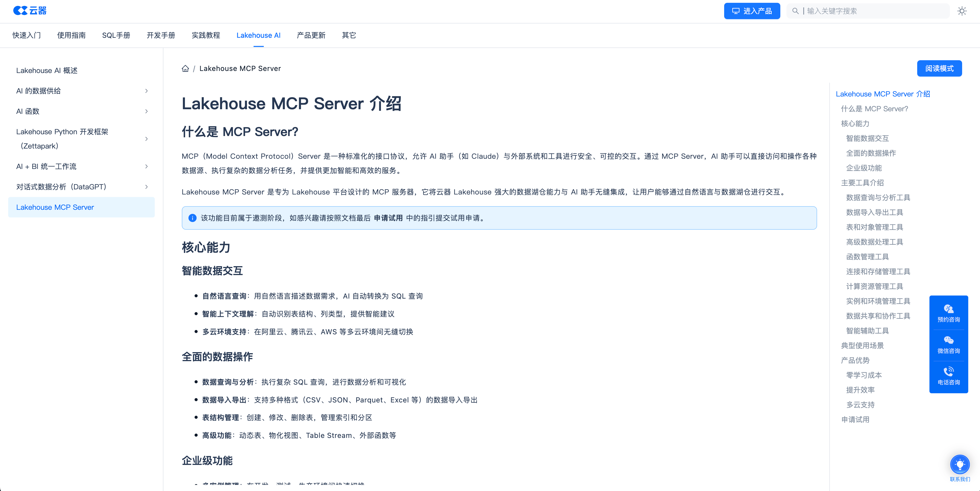980x491 pixels.
Task: Click the search magnifier icon
Action: coord(795,11)
